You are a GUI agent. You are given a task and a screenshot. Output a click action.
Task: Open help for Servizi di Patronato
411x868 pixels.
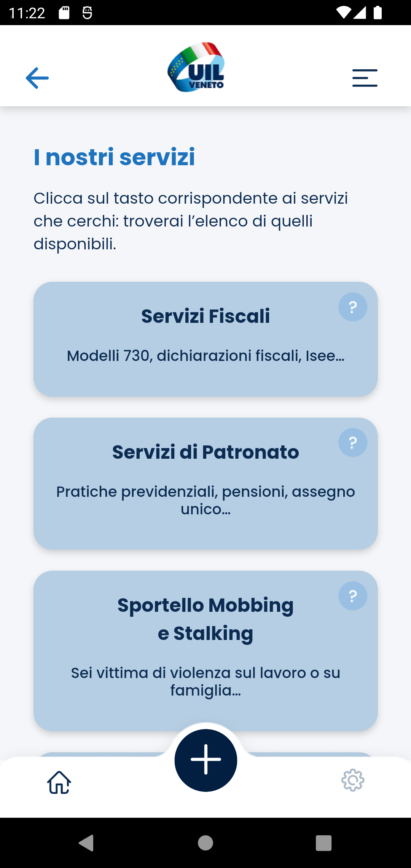[x=353, y=443]
